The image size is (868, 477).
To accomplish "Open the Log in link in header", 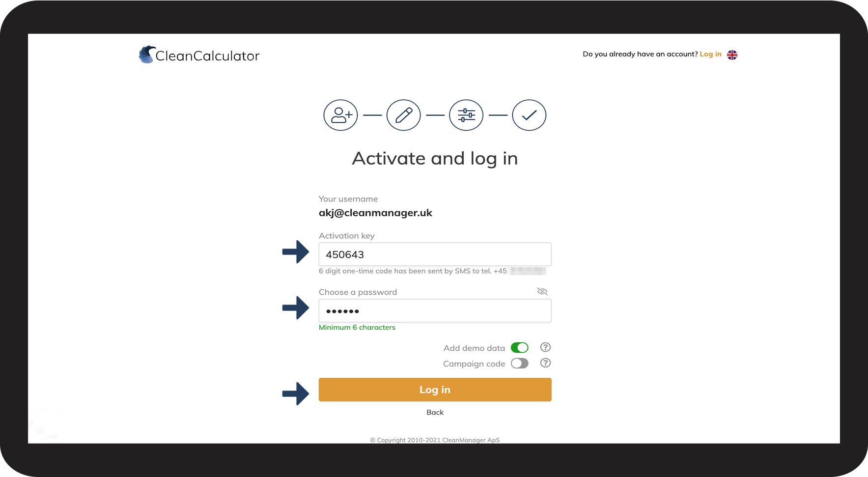I will coord(710,54).
